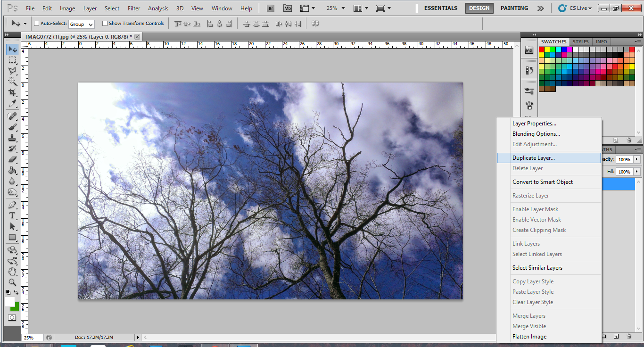This screenshot has height=347, width=644.
Task: Open the Mini Bridge panel in the dock
Action: pos(529,50)
